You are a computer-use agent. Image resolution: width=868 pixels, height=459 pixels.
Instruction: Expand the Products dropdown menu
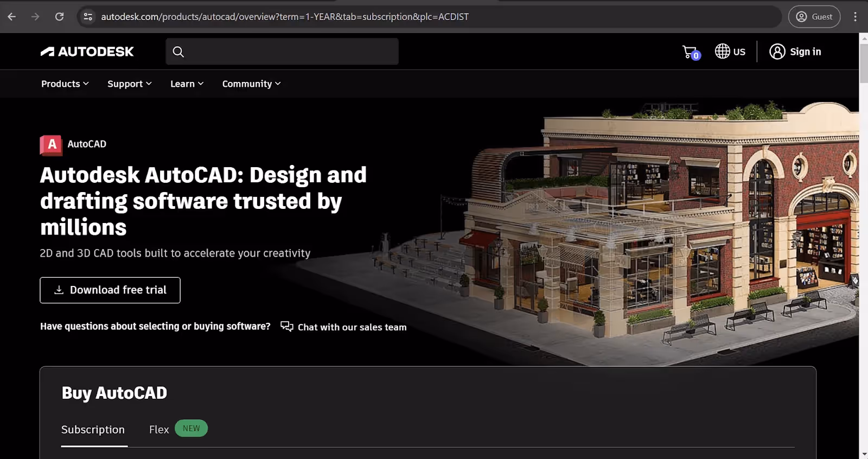[x=65, y=84]
